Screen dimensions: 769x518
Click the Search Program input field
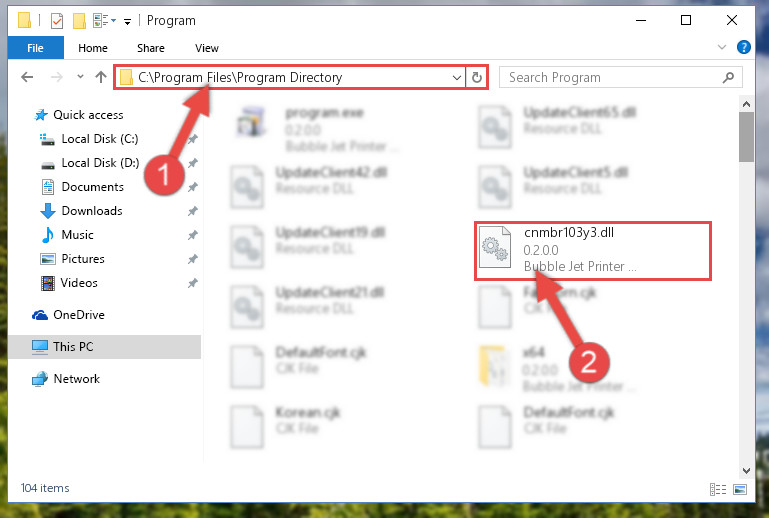613,78
